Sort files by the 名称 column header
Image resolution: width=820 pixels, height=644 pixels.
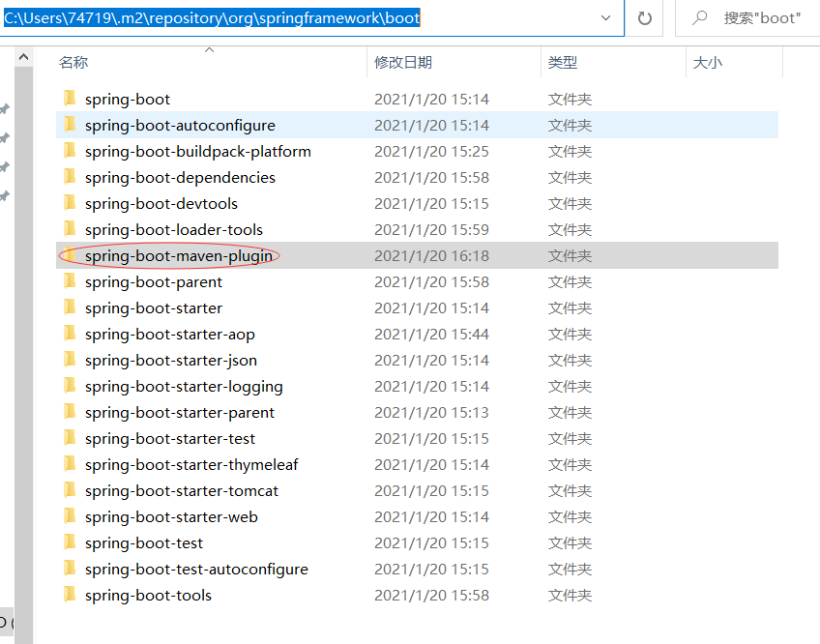point(73,60)
